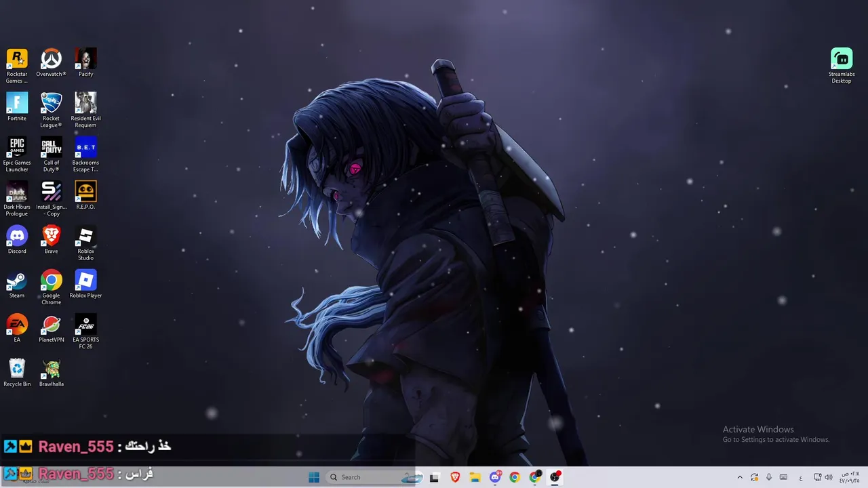Viewport: 868px width, 488px height.
Task: Select the Roblox Studio shortcut
Action: [85, 243]
